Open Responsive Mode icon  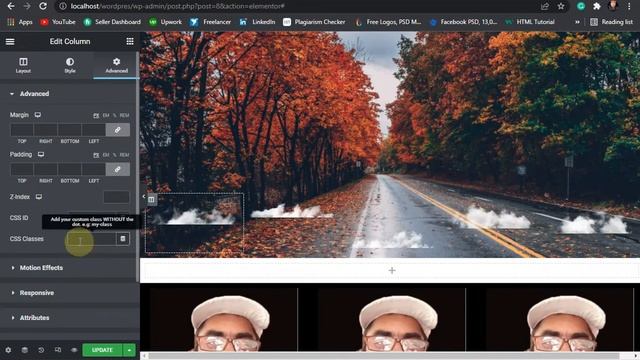coord(58,350)
